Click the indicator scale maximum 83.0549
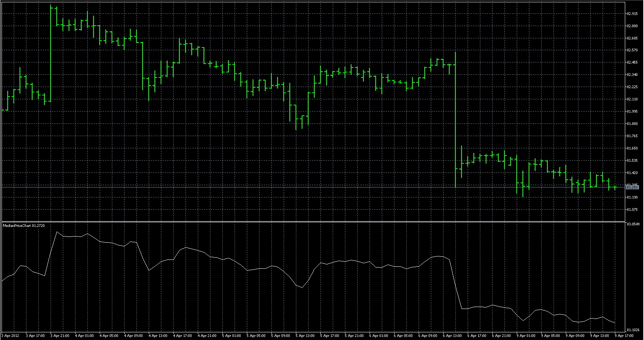 [633, 224]
